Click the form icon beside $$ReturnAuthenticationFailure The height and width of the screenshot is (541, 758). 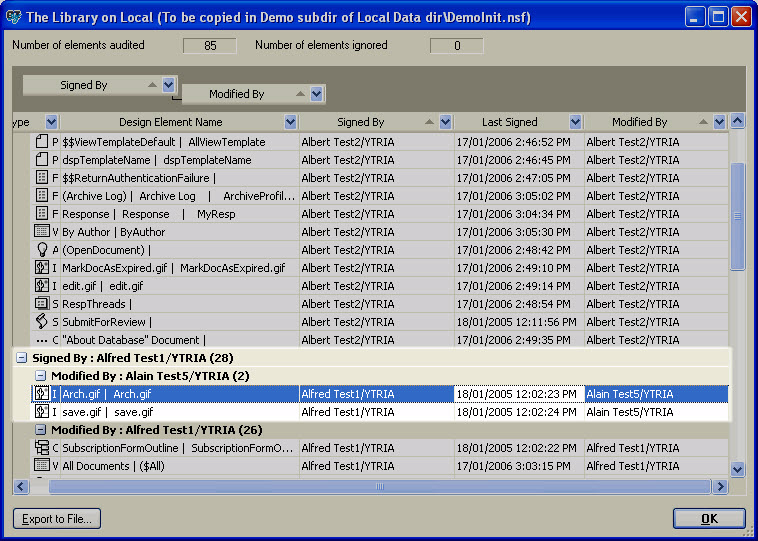[42, 178]
